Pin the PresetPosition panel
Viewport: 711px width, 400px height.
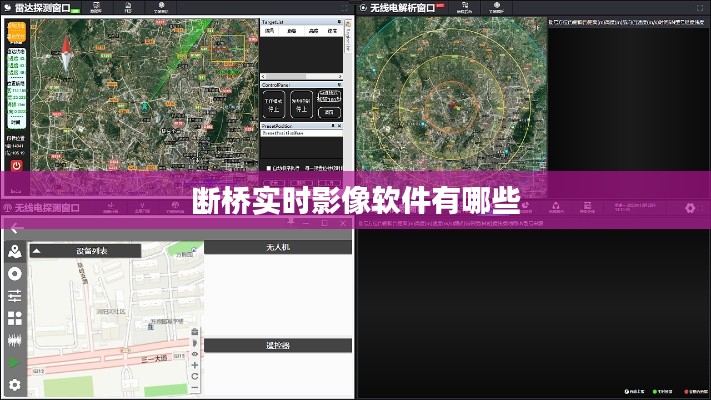click(333, 126)
